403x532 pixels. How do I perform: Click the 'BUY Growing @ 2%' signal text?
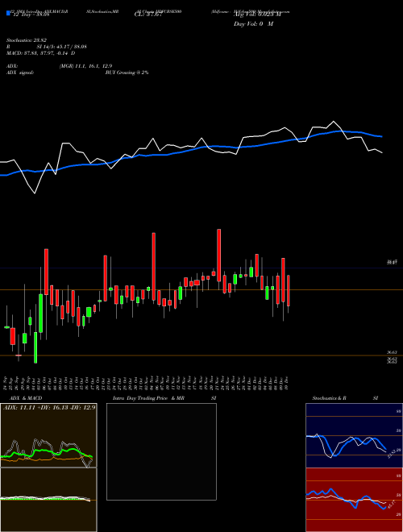[127, 73]
